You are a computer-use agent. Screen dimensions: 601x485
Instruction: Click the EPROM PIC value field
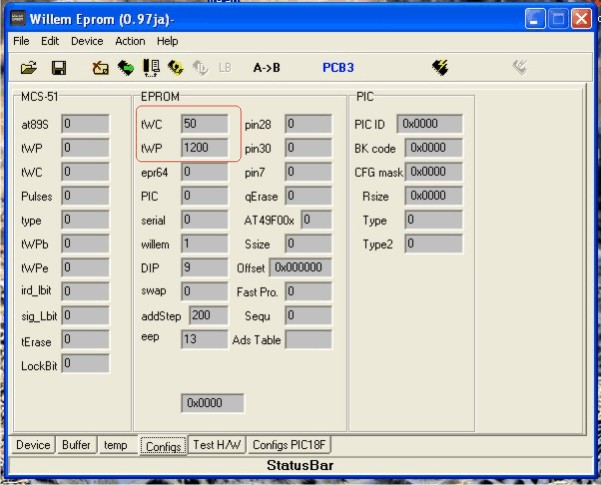(204, 196)
